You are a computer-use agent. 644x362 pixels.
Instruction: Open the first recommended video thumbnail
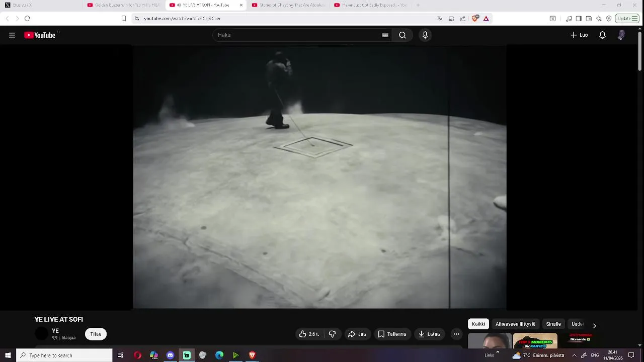(490, 340)
